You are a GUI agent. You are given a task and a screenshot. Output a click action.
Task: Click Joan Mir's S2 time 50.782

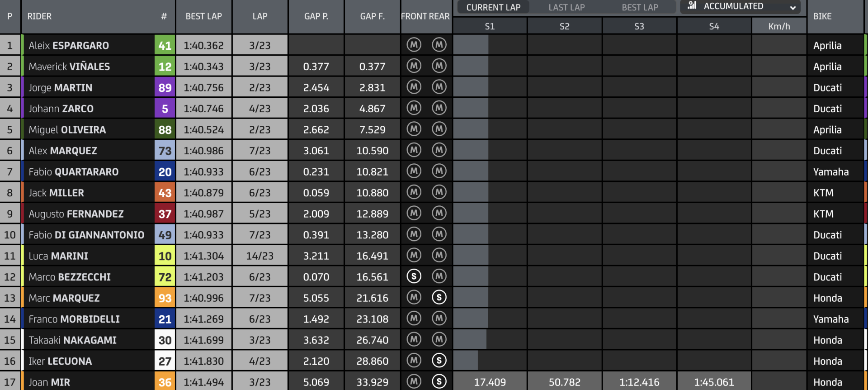click(564, 382)
